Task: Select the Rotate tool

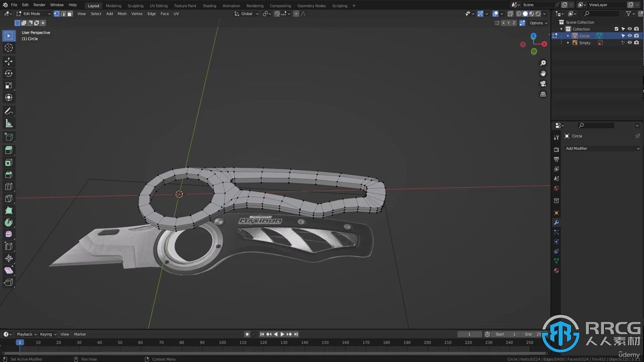Action: (9, 73)
